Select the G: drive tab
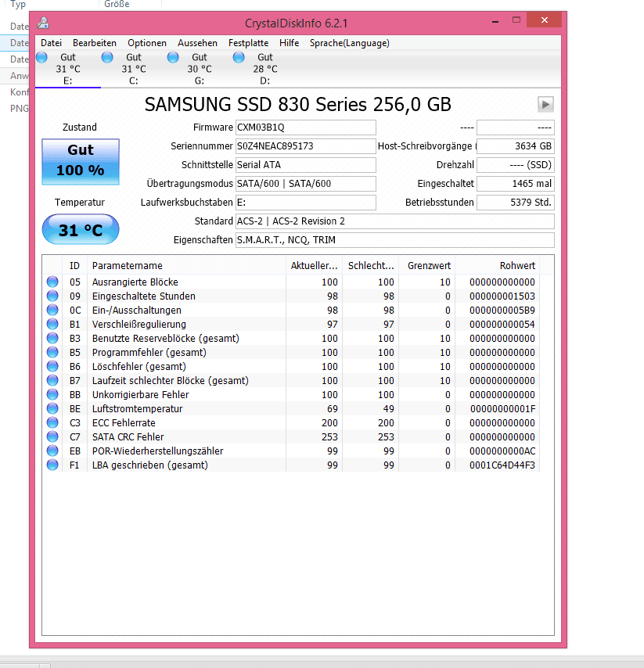644x668 pixels. [x=199, y=69]
